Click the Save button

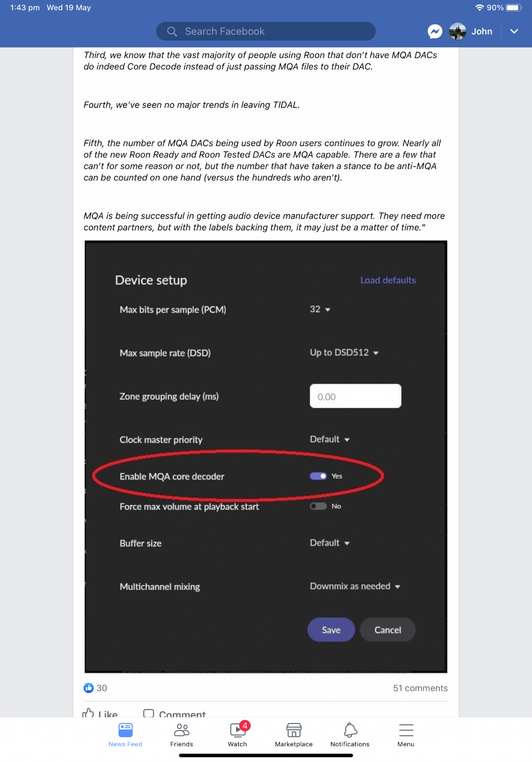tap(331, 630)
